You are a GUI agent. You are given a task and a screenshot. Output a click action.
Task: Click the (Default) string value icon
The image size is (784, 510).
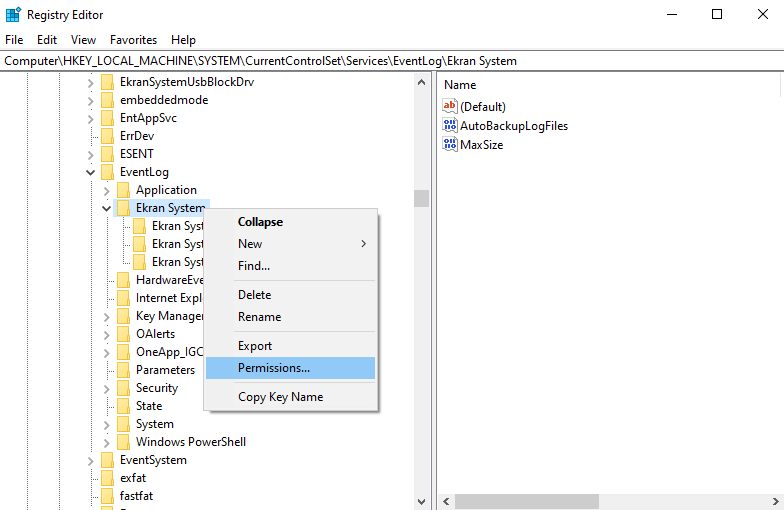(x=450, y=107)
